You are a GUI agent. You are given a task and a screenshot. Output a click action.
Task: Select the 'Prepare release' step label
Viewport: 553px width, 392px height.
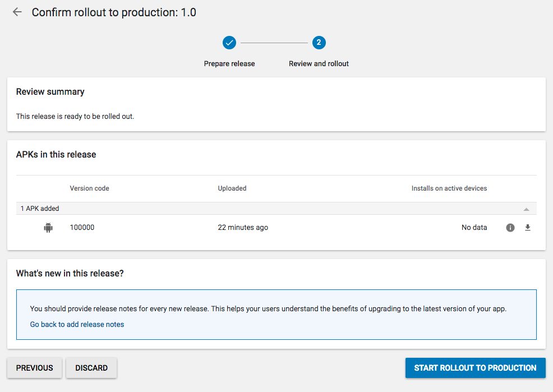click(x=229, y=64)
